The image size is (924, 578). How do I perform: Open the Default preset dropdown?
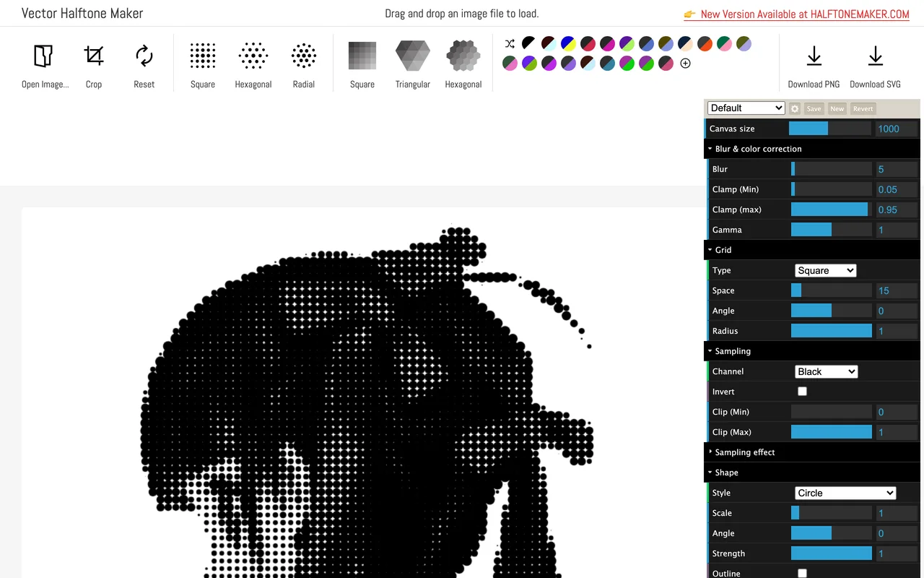coord(746,108)
